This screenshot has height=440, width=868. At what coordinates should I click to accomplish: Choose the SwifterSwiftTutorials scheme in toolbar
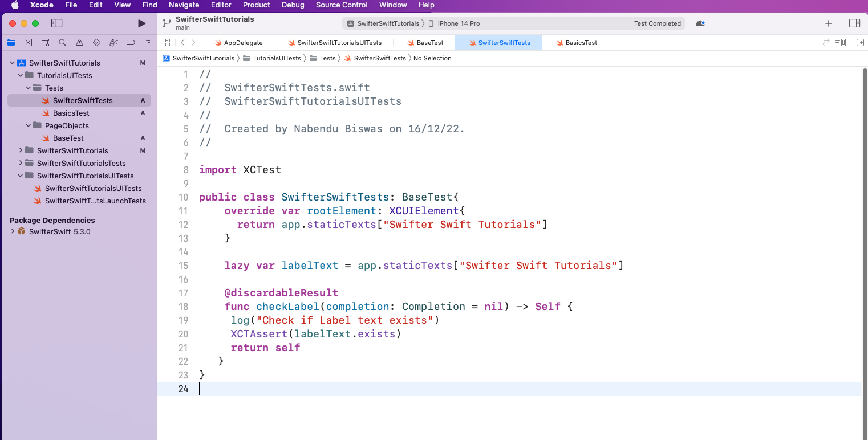point(383,23)
